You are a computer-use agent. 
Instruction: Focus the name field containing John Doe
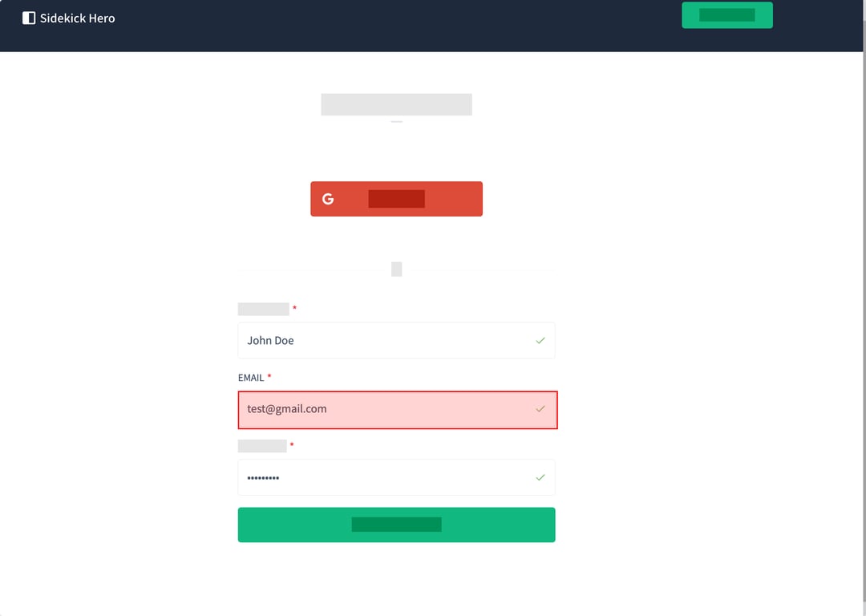click(x=385, y=341)
